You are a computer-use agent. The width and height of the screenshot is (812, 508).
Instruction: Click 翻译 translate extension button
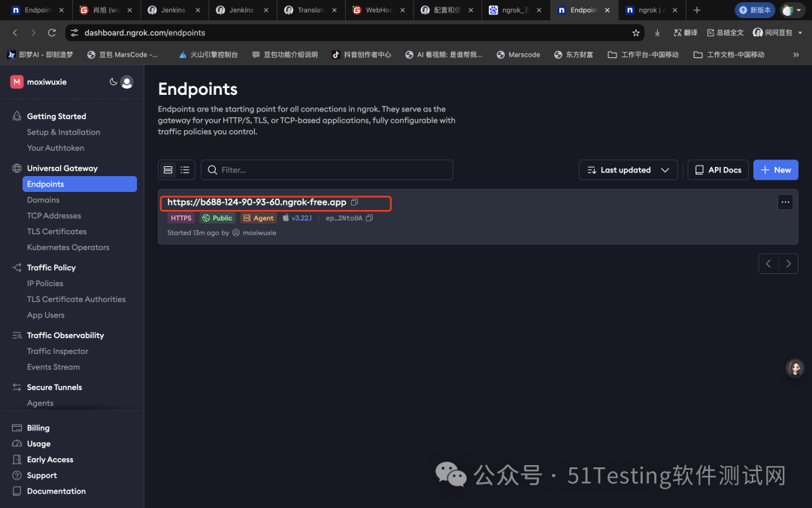[685, 32]
